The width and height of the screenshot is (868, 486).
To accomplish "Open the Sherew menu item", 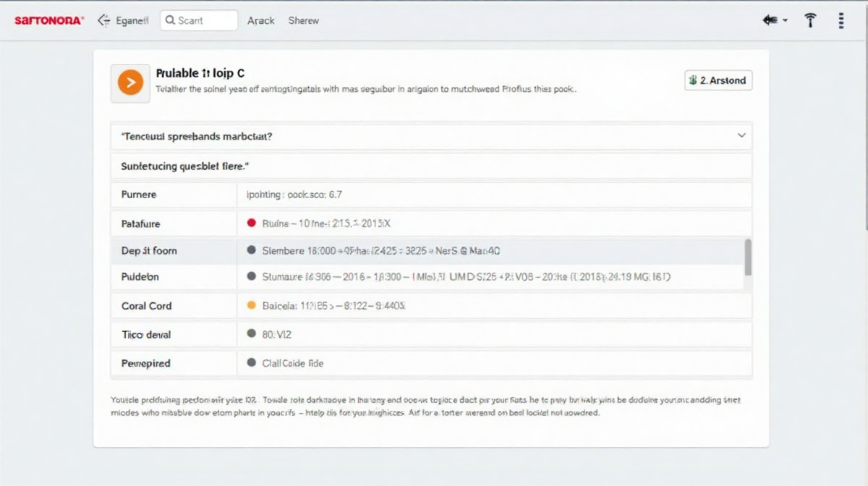I will (303, 20).
